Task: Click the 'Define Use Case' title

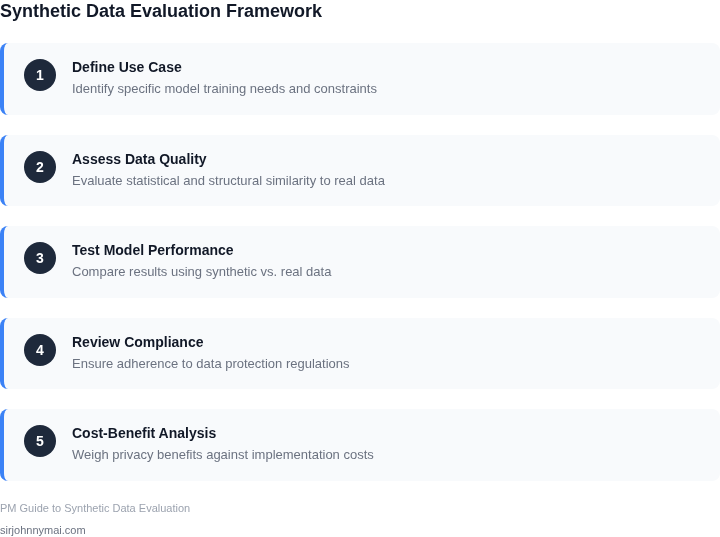Action: (127, 67)
